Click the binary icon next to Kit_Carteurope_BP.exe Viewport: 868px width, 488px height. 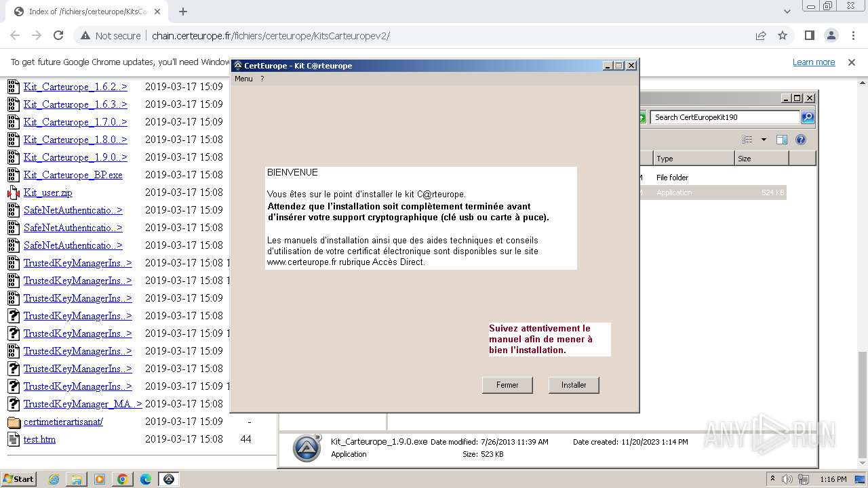click(x=14, y=175)
